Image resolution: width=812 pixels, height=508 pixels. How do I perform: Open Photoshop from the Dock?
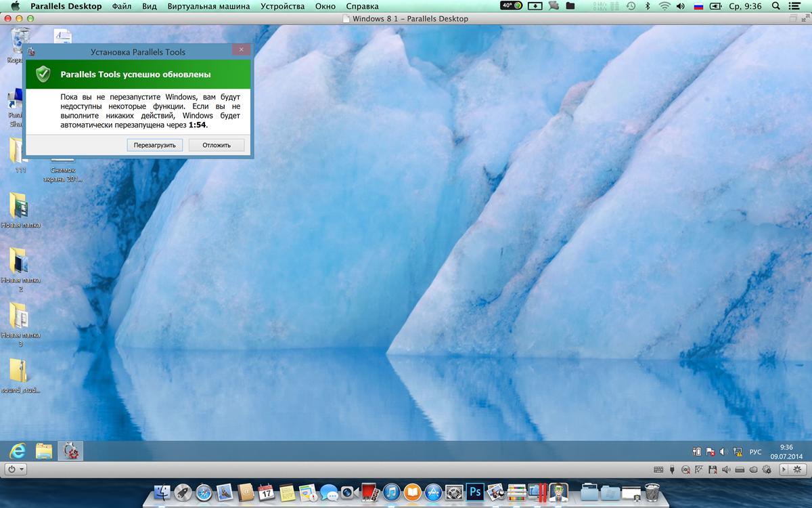pos(475,492)
